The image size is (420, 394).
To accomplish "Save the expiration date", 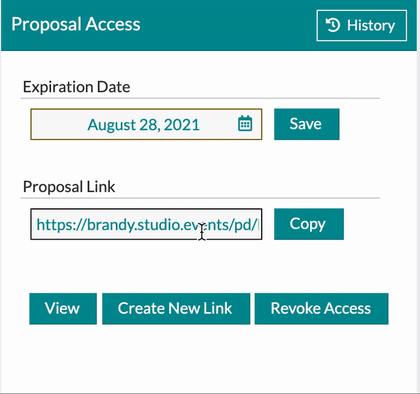I will pyautogui.click(x=307, y=124).
